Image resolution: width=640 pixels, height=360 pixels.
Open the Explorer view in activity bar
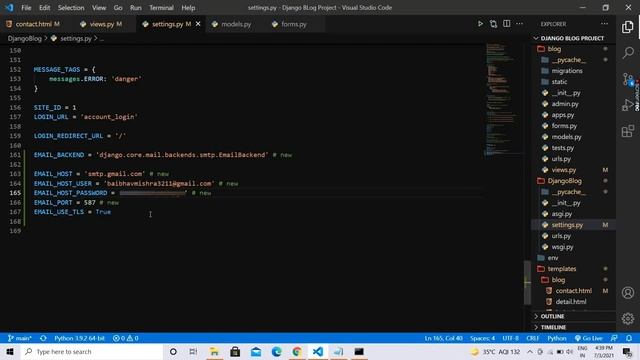(x=628, y=27)
